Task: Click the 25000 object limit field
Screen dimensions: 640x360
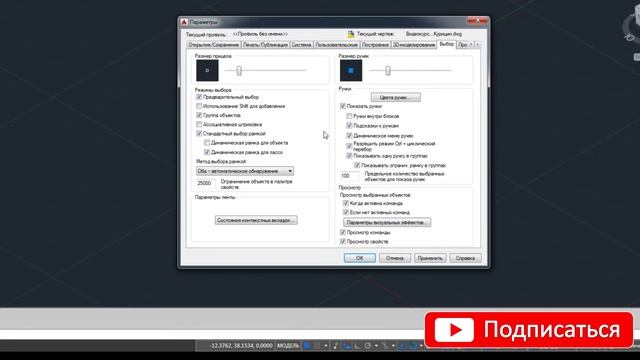Action: click(206, 183)
